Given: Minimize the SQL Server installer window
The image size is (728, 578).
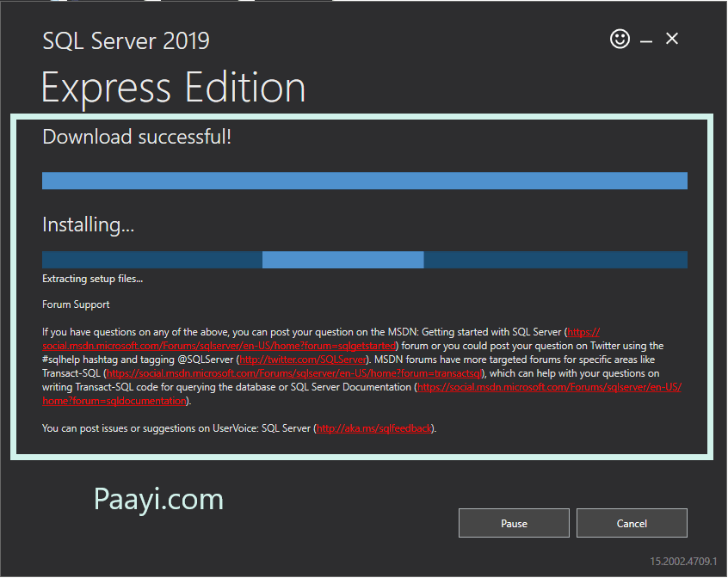Looking at the screenshot, I should tap(646, 39).
